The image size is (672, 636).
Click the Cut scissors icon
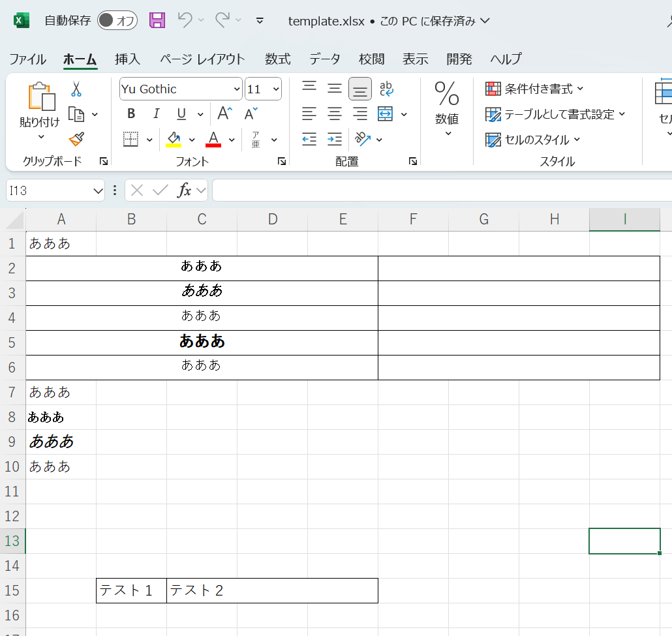coord(76,89)
